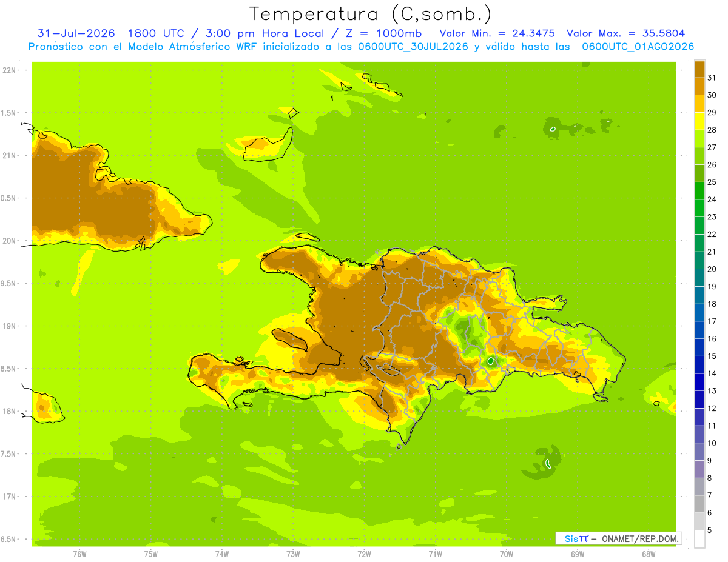Image resolution: width=728 pixels, height=562 pixels.
Task: Click the title "Temperatura (C,somb.)"
Action: pos(371,14)
